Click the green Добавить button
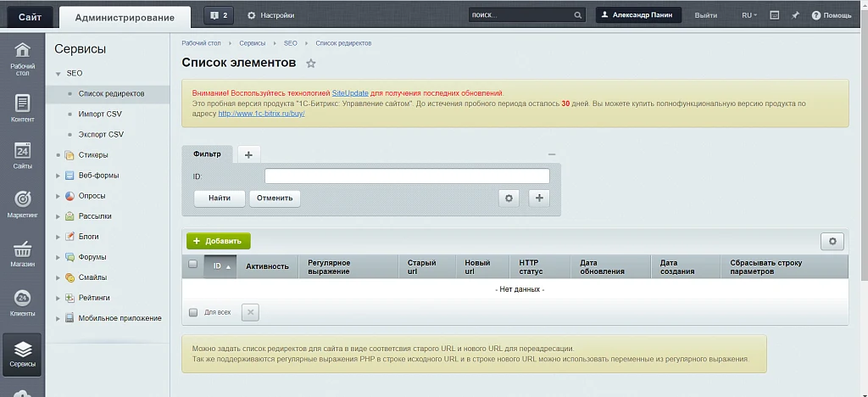This screenshot has height=397, width=868. pos(218,242)
